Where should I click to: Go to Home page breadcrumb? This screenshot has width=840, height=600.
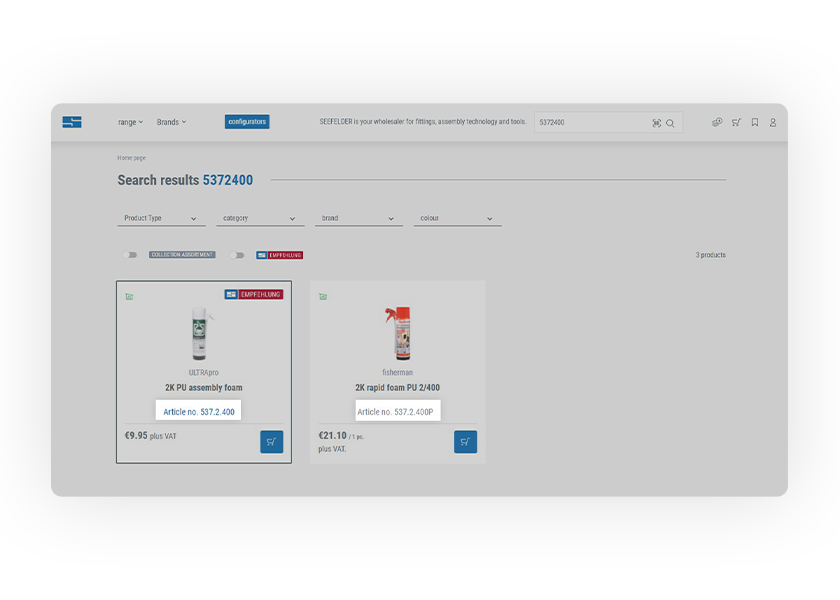pyautogui.click(x=131, y=158)
